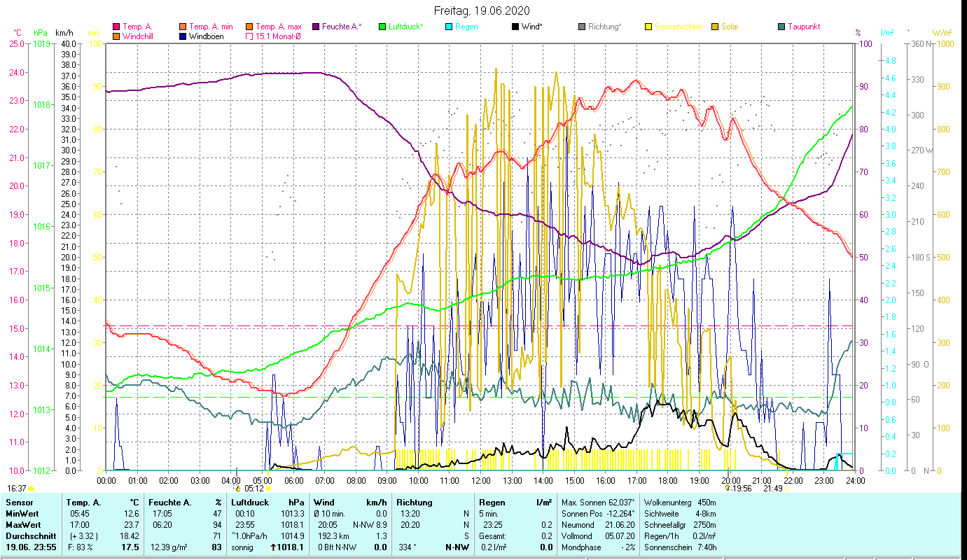Click the Sensor column header

(x=19, y=503)
